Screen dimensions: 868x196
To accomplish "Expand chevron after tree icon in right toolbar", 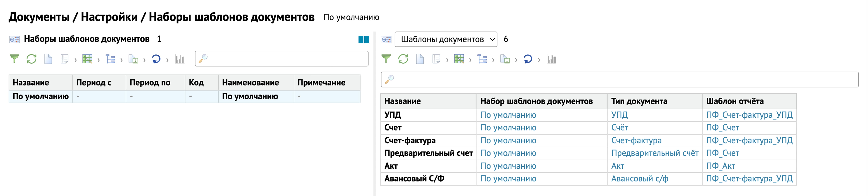I will [493, 60].
